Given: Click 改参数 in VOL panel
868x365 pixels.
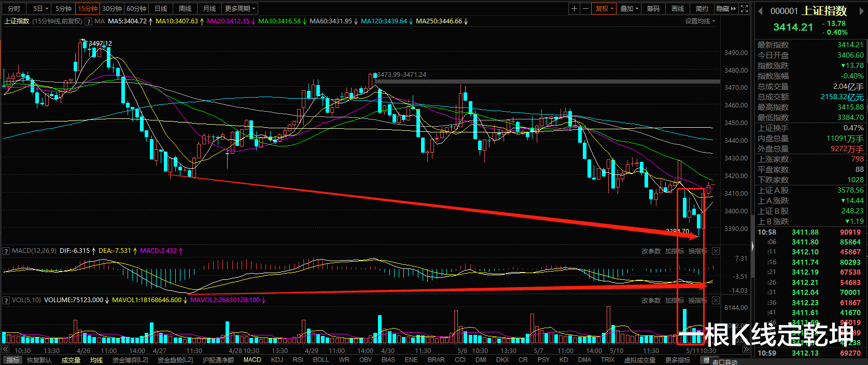Looking at the screenshot, I should [651, 301].
